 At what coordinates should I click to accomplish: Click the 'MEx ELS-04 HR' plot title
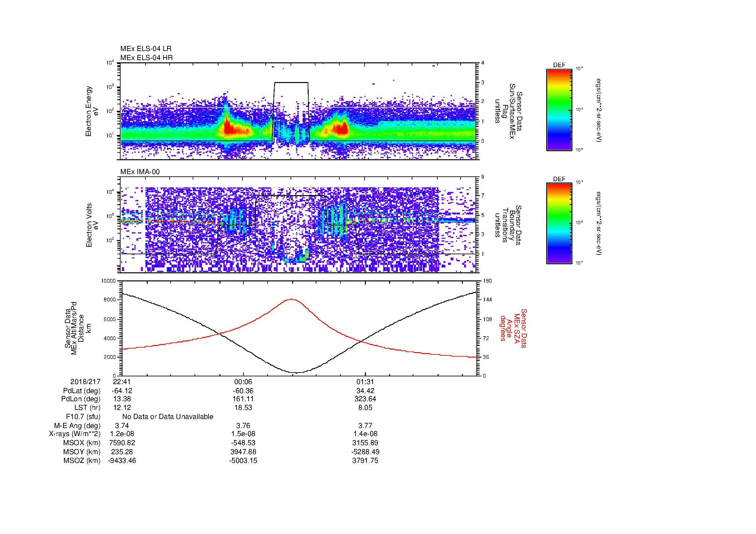146,58
